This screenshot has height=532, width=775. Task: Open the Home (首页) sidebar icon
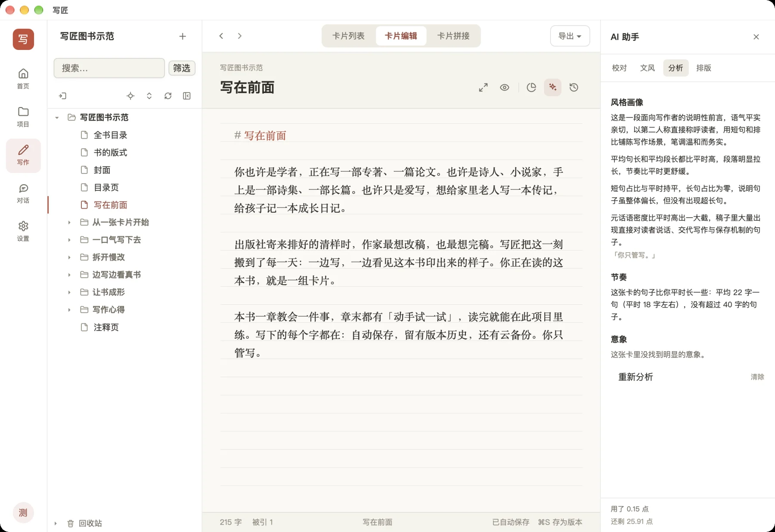coord(23,79)
